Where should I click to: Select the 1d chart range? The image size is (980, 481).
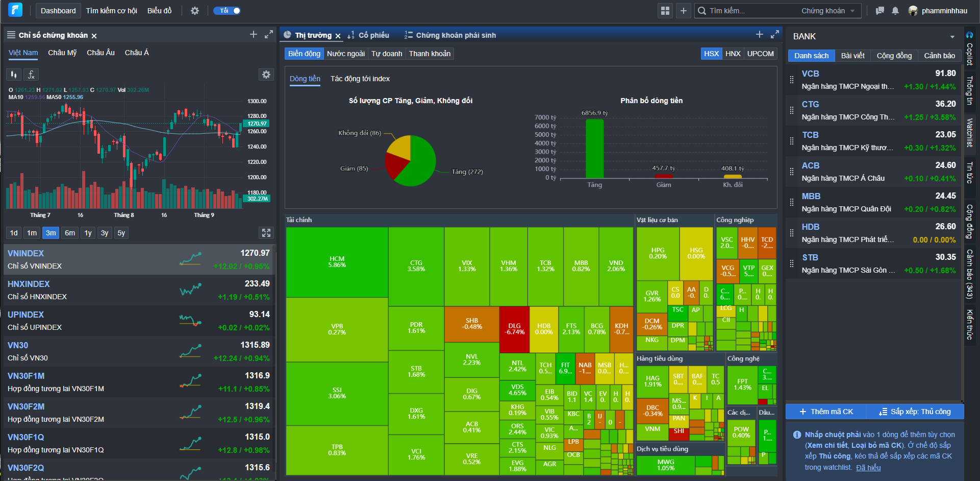pyautogui.click(x=14, y=233)
